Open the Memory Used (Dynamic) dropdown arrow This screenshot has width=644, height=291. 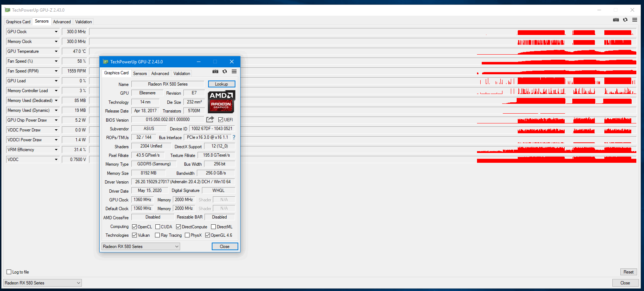pyautogui.click(x=56, y=110)
